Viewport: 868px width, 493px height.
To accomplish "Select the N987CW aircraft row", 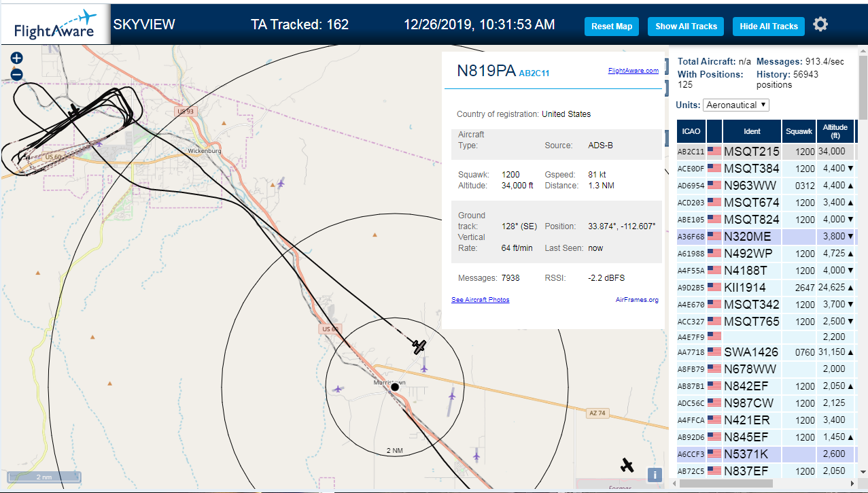I will click(766, 403).
